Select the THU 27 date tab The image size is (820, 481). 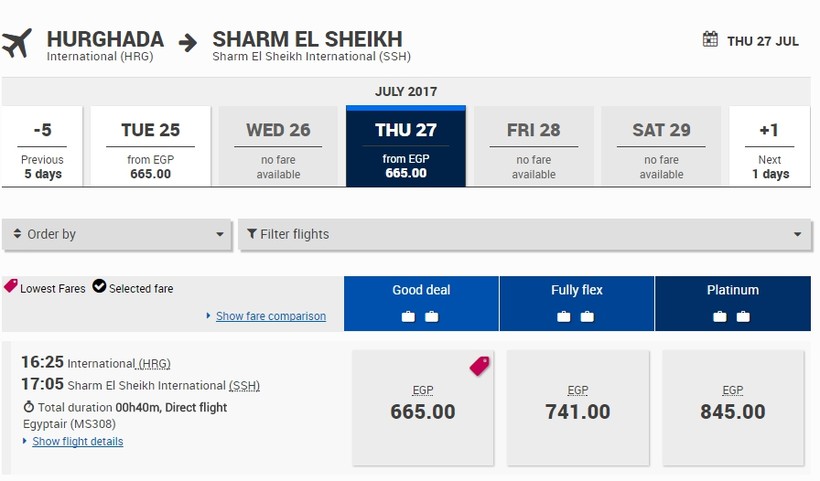click(x=406, y=146)
